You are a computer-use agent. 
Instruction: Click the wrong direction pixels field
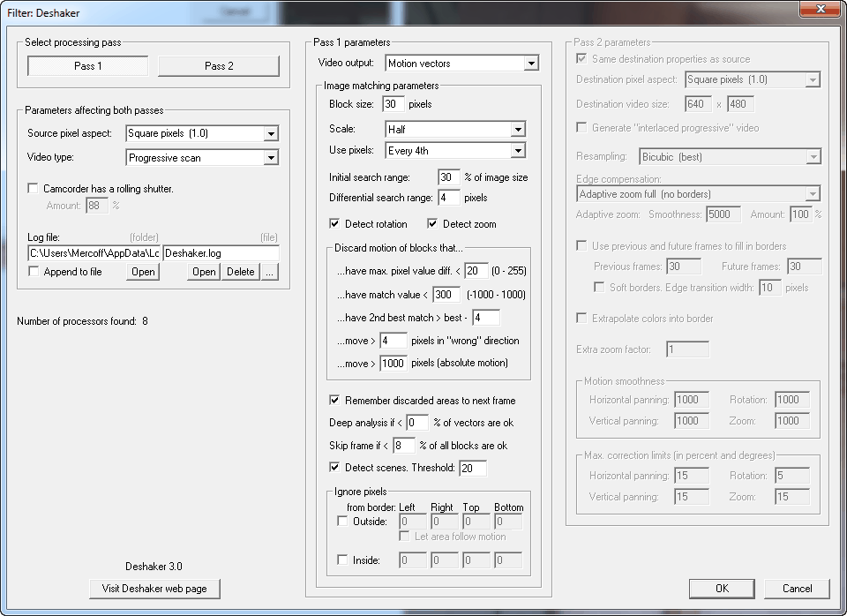tap(394, 341)
